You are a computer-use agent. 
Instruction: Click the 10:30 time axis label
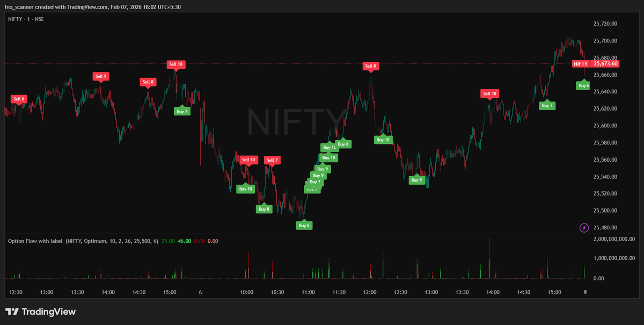click(277, 292)
